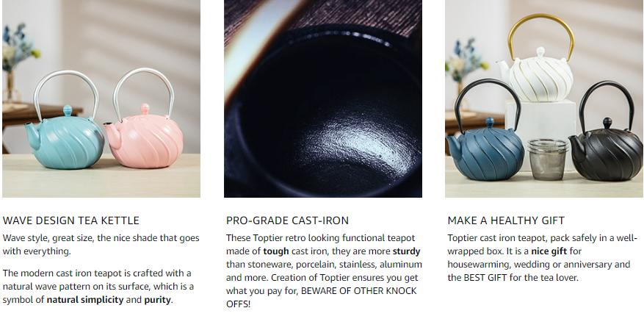Click the MAKE A HEALTHY GIFT heading
The image size is (644, 319).
coord(506,221)
